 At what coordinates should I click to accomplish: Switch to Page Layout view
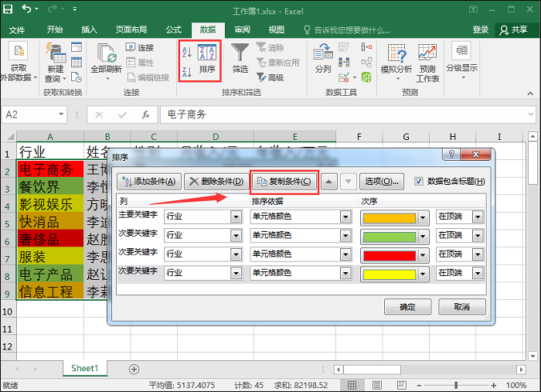point(377,385)
